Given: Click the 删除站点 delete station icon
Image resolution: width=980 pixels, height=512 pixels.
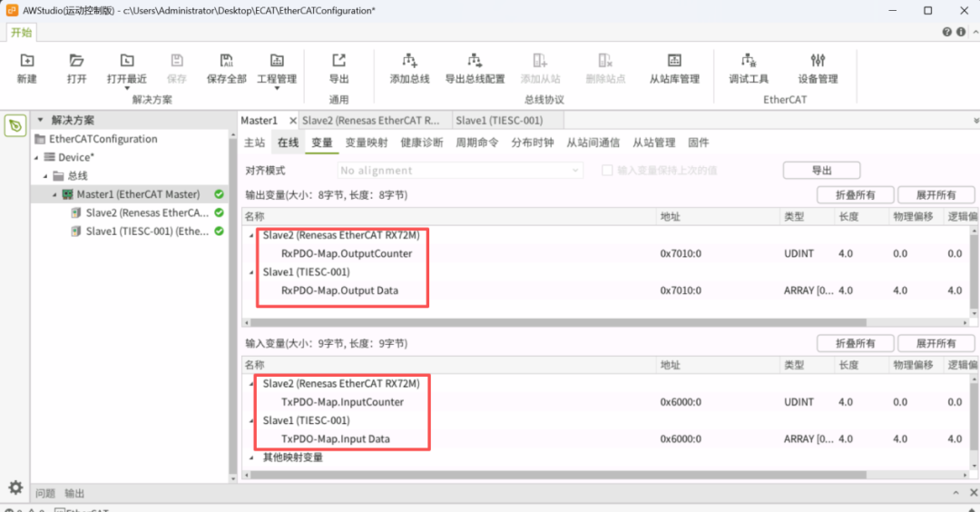Looking at the screenshot, I should [x=605, y=61].
